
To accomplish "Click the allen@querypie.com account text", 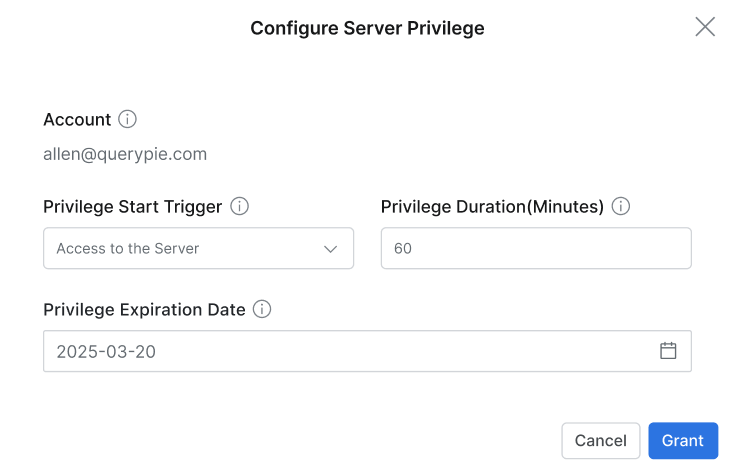I will 125,154.
